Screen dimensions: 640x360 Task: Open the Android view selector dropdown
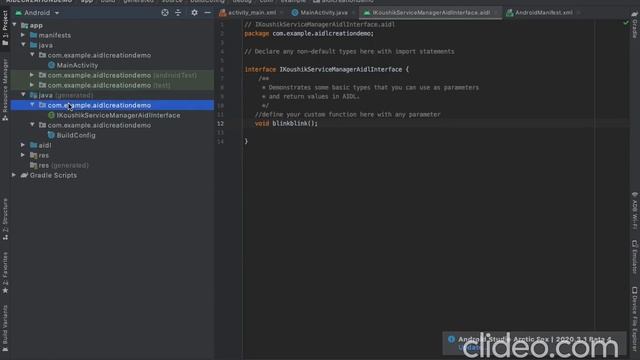tap(37, 13)
